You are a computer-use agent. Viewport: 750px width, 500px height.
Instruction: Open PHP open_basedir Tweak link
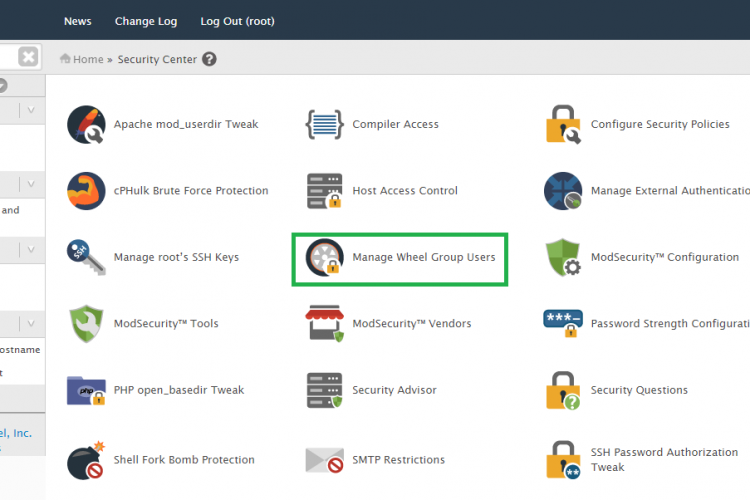point(179,390)
